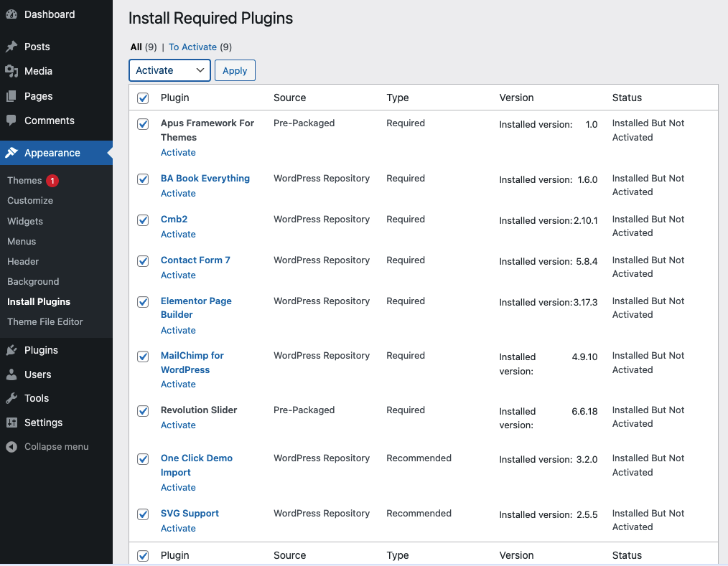Click the Plugins plug icon
Screen dimensions: 728x566
(11, 350)
